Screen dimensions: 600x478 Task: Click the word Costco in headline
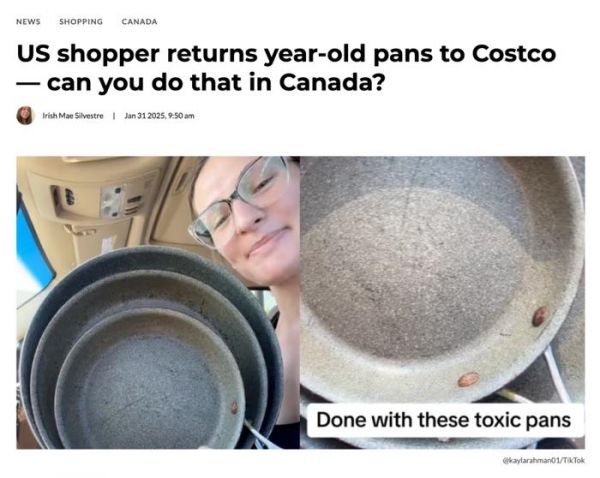click(514, 54)
